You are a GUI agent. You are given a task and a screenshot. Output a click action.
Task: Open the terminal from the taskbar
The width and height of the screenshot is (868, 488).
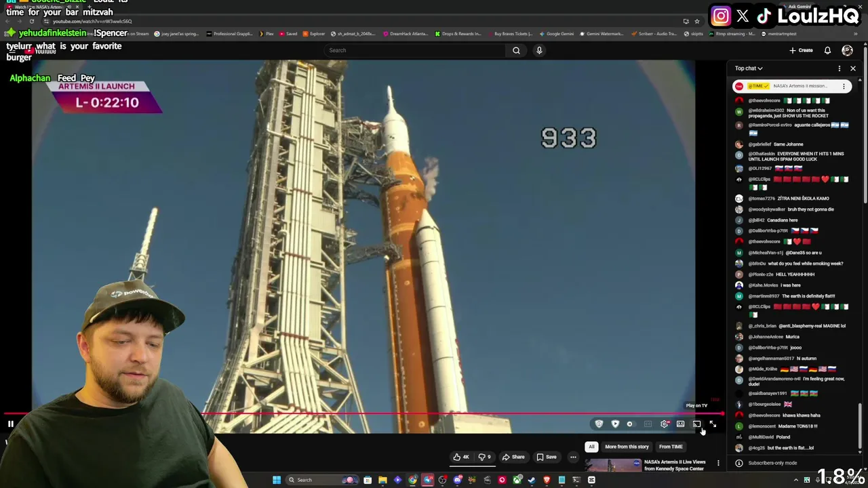point(576,480)
